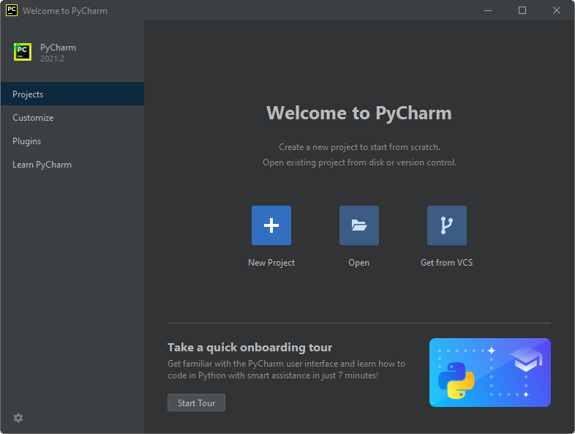
Task: Select the Projects tab
Action: coord(72,94)
